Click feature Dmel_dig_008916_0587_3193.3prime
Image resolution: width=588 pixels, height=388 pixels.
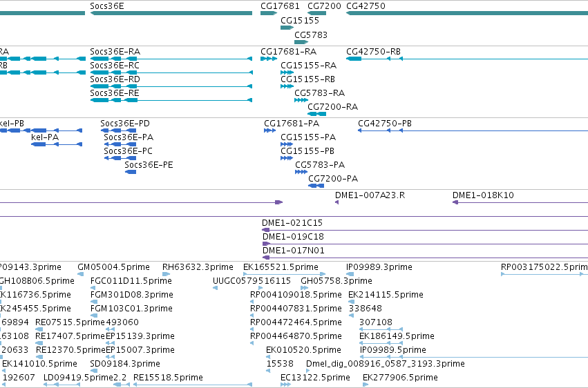[x=386, y=364]
